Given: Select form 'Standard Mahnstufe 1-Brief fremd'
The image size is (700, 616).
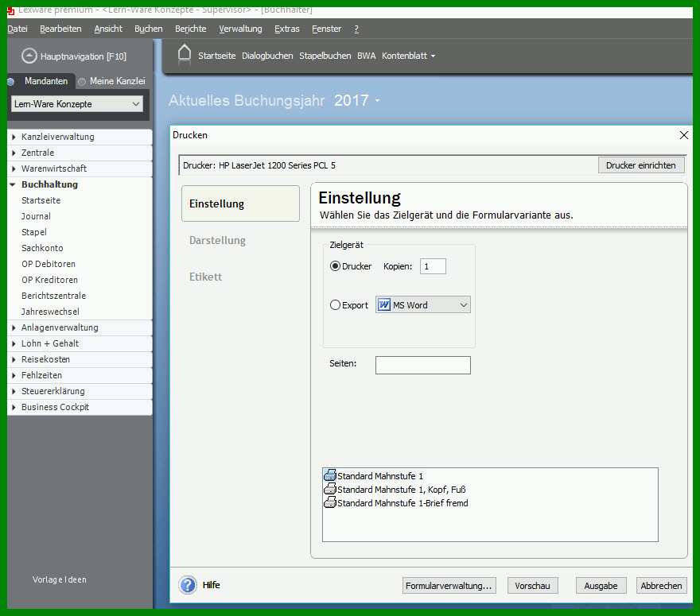Looking at the screenshot, I should [402, 502].
